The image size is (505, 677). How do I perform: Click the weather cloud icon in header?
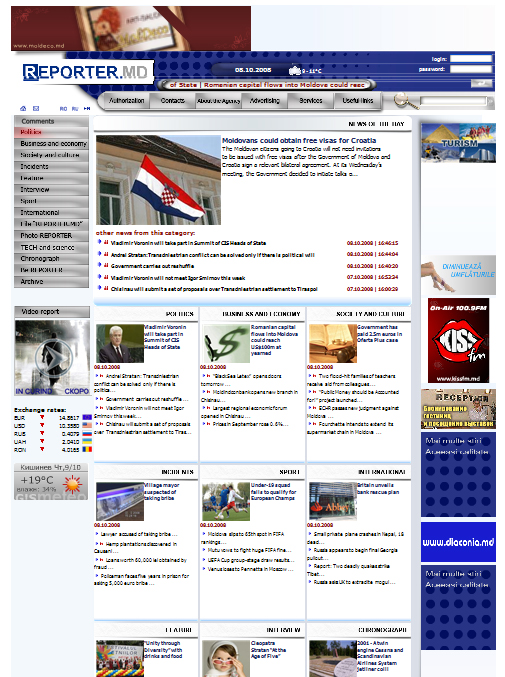(x=295, y=70)
